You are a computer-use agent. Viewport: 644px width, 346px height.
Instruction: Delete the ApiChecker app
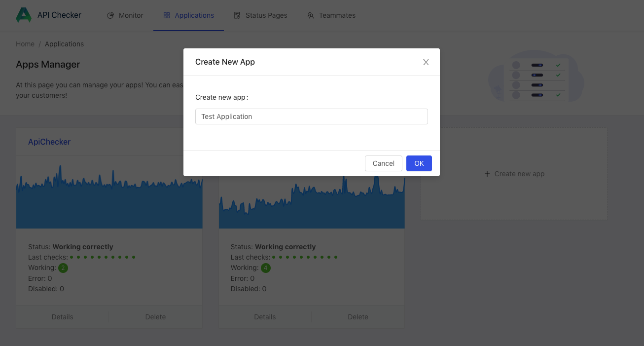(155, 317)
